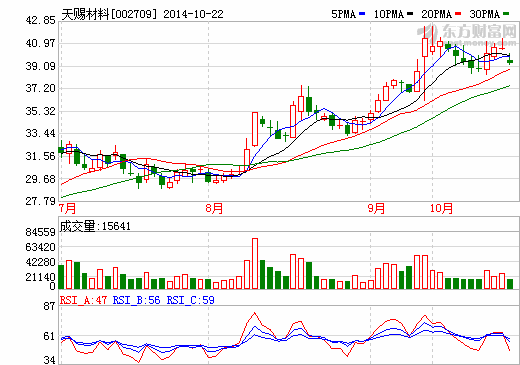Click the 29.68 price axis label

[x=40, y=179]
